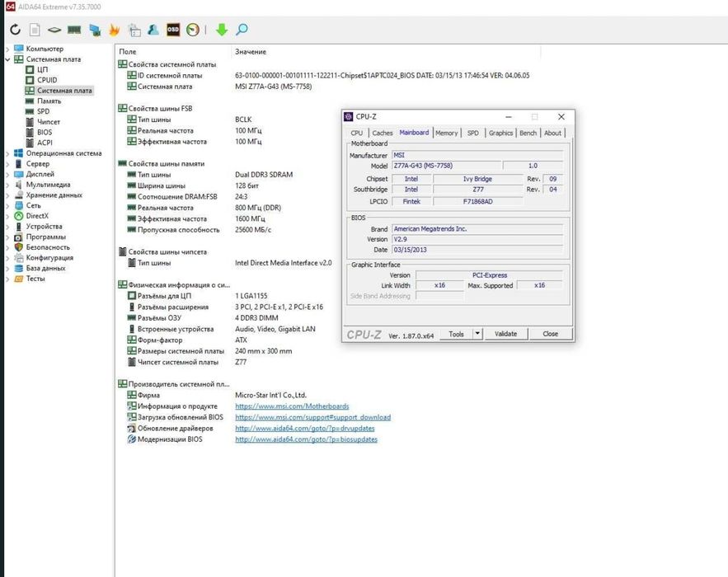Click the magnifying glass search icon
The height and width of the screenshot is (577, 728).
[x=242, y=30]
